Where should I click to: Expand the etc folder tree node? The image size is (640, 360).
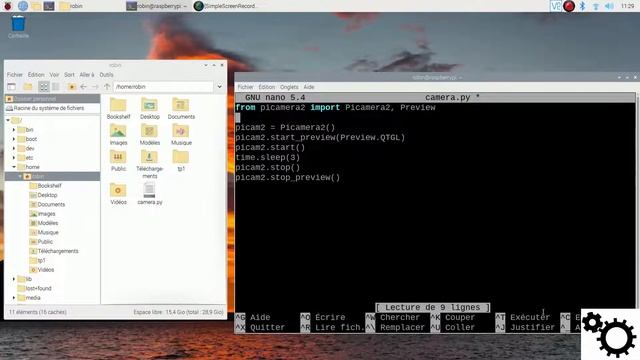(14, 158)
